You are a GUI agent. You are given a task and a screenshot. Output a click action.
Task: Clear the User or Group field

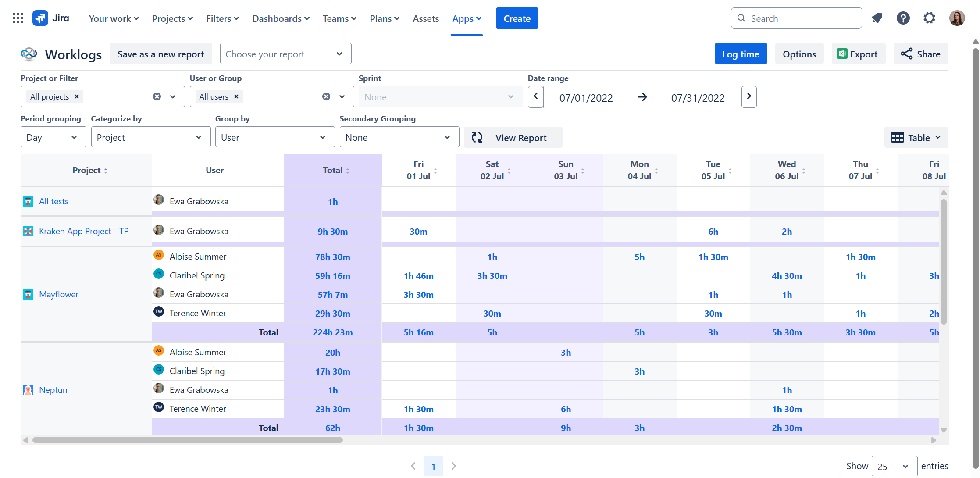326,96
